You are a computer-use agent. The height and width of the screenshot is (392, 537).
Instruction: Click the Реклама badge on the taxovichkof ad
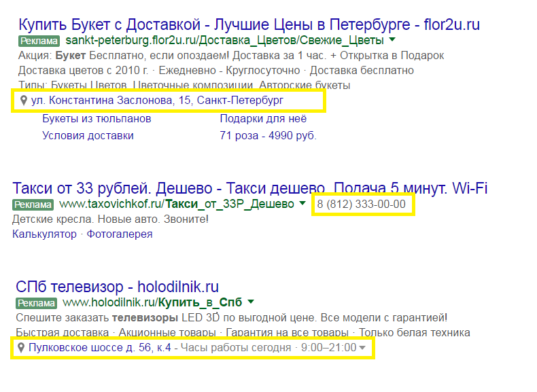34,204
